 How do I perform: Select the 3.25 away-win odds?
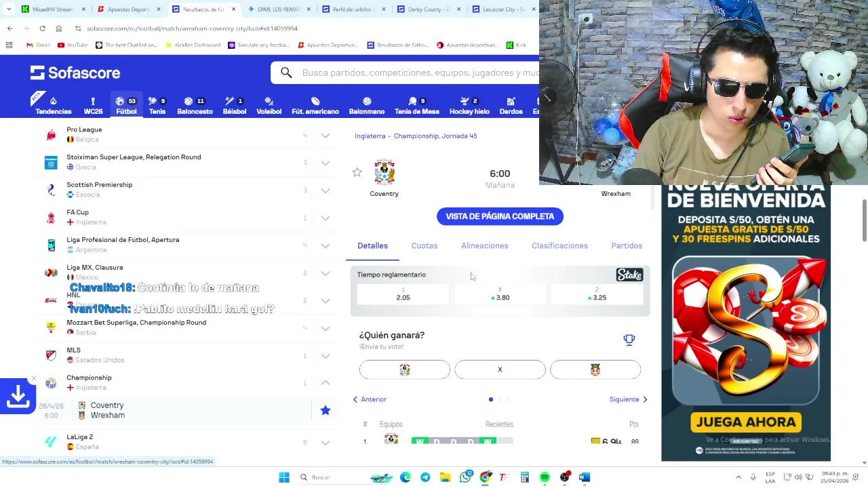[597, 294]
